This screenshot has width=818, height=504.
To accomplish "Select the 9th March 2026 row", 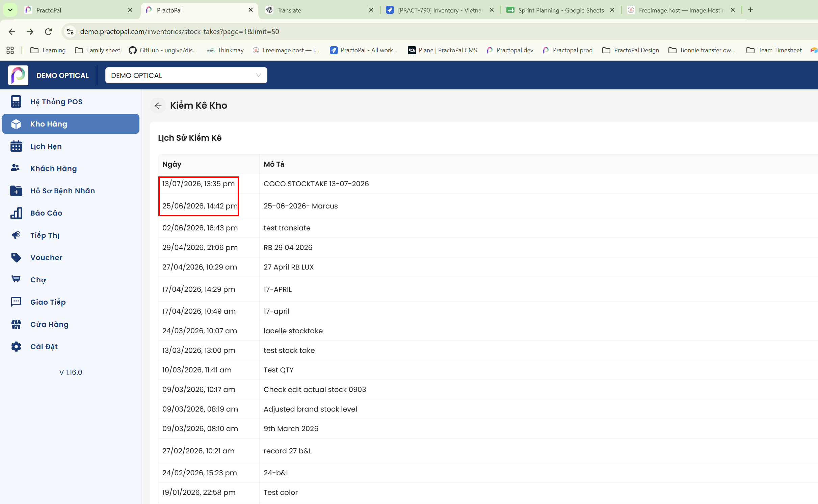I will [488, 429].
